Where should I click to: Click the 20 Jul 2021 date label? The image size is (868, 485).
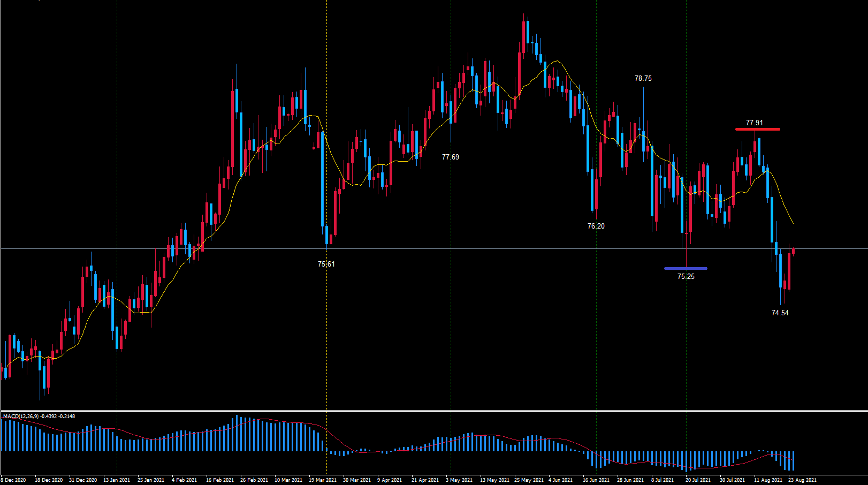[698, 480]
